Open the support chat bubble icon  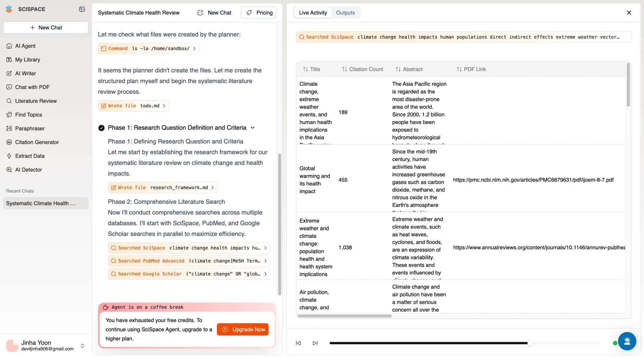627,341
